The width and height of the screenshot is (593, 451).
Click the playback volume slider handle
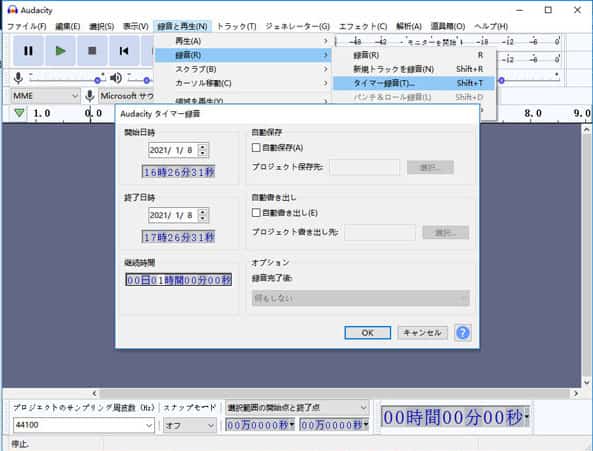[x=147, y=80]
